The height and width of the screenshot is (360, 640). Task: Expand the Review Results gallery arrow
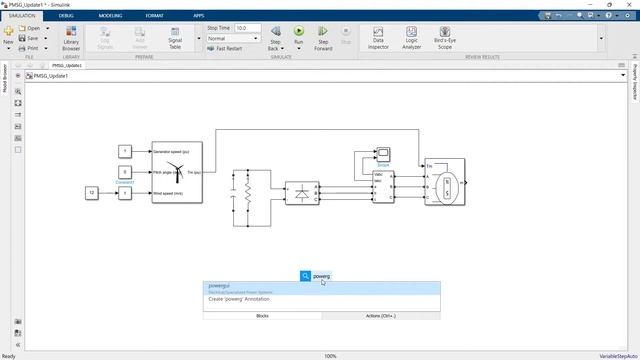601,38
